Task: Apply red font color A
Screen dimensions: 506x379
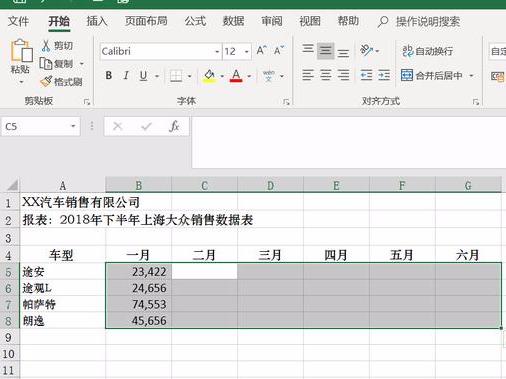Action: click(236, 76)
